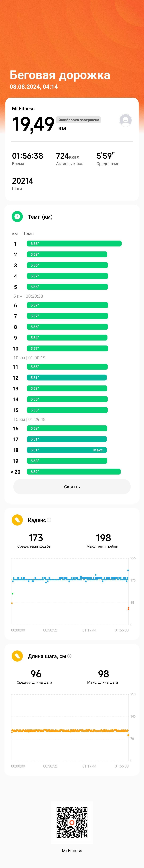144x868 pixels.
Task: Tap the 20214 steps value
Action: [23, 181]
